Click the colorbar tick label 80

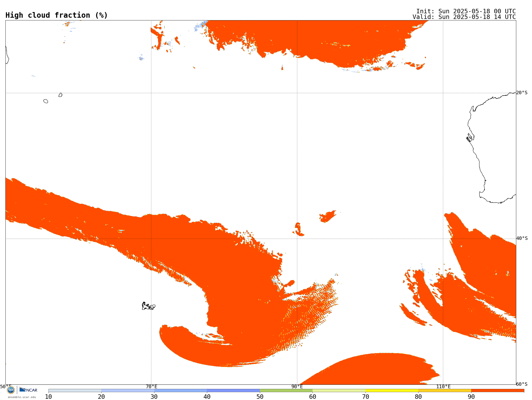tap(418, 397)
